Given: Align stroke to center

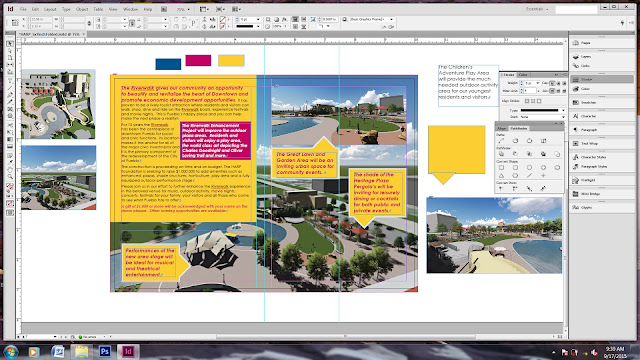Looking at the screenshot, I should 527,101.
